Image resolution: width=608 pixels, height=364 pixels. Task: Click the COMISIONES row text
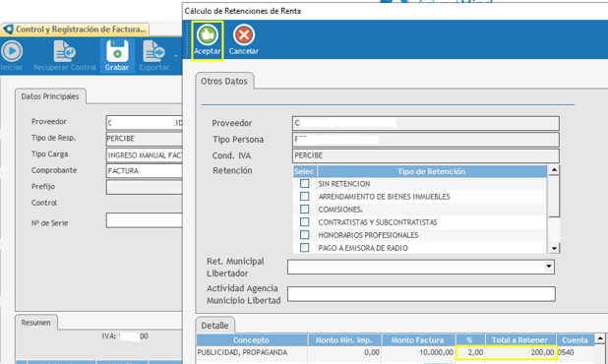[x=340, y=210]
